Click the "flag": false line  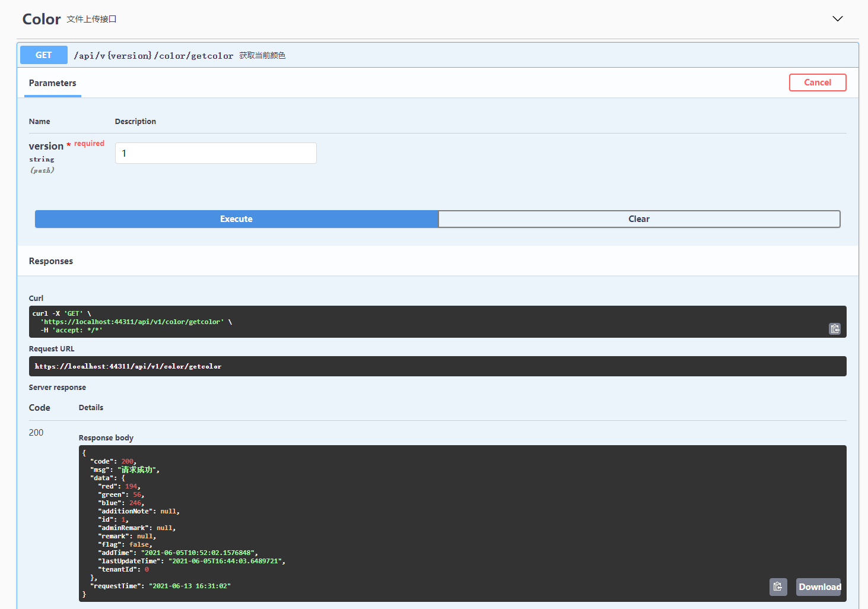click(x=125, y=544)
